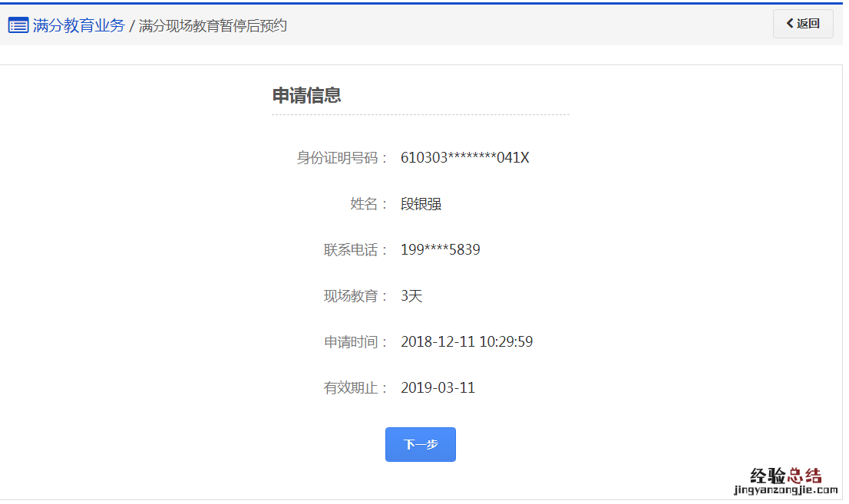This screenshot has width=849, height=504.
Task: Click the name value 段银强
Action: 422,203
